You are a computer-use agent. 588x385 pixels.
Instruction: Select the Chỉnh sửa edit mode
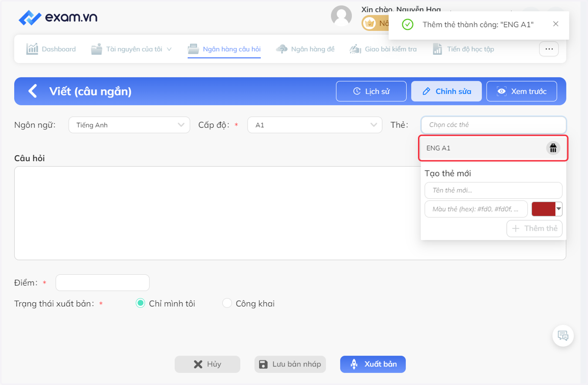(x=446, y=91)
